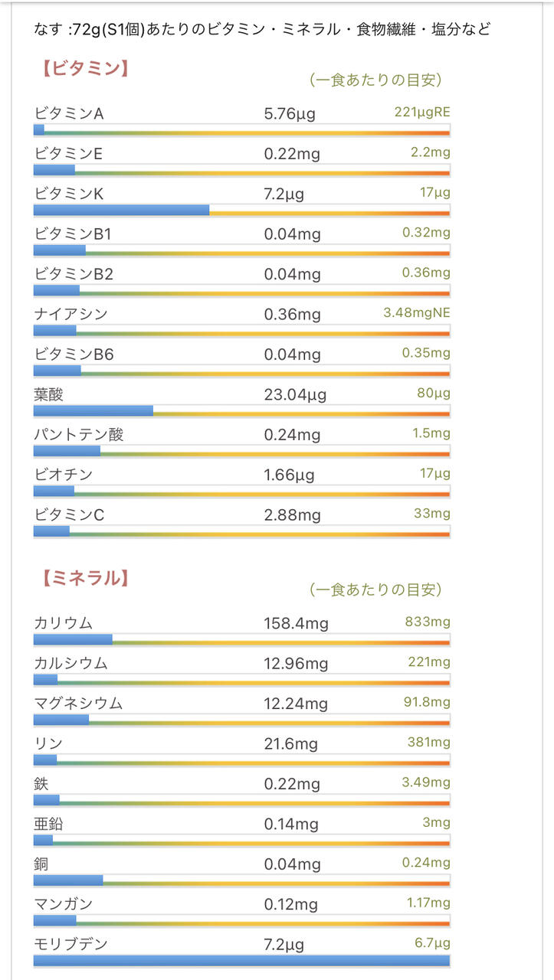Click the モリブデン full progress bar
The image size is (554, 980).
(241, 960)
